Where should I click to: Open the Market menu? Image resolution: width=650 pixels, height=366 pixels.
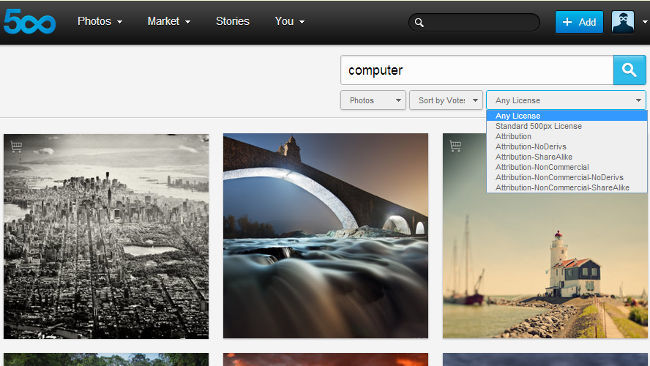(x=169, y=21)
